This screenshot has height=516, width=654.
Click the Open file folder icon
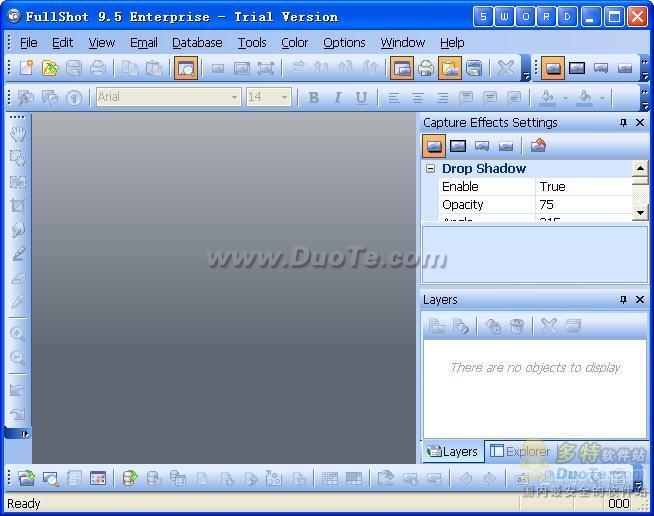50,68
